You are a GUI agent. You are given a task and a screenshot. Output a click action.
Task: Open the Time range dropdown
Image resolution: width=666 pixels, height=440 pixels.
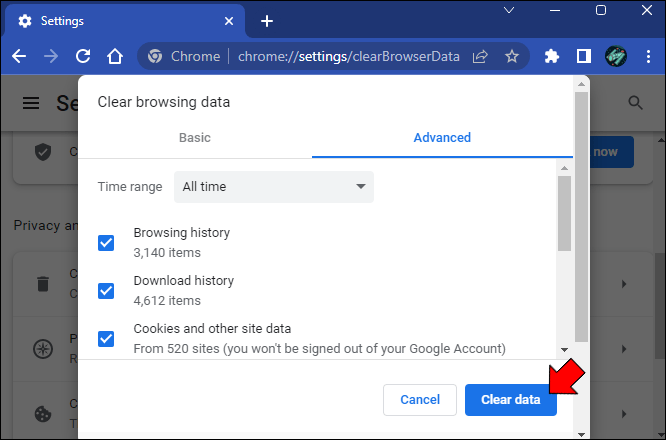[273, 187]
